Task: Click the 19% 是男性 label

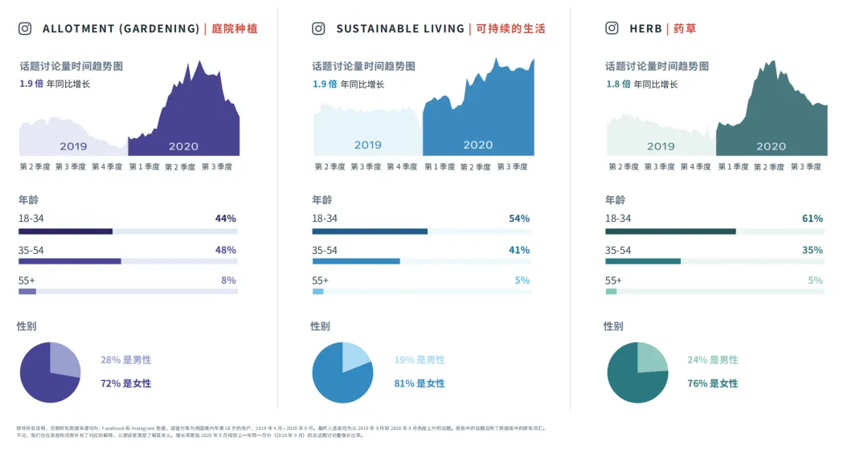Action: 419,360
